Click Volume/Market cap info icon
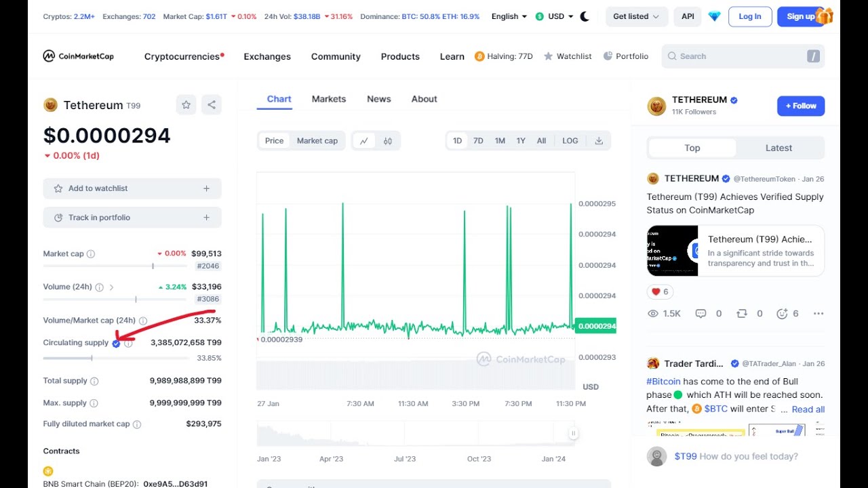This screenshot has width=868, height=488. pos(142,321)
